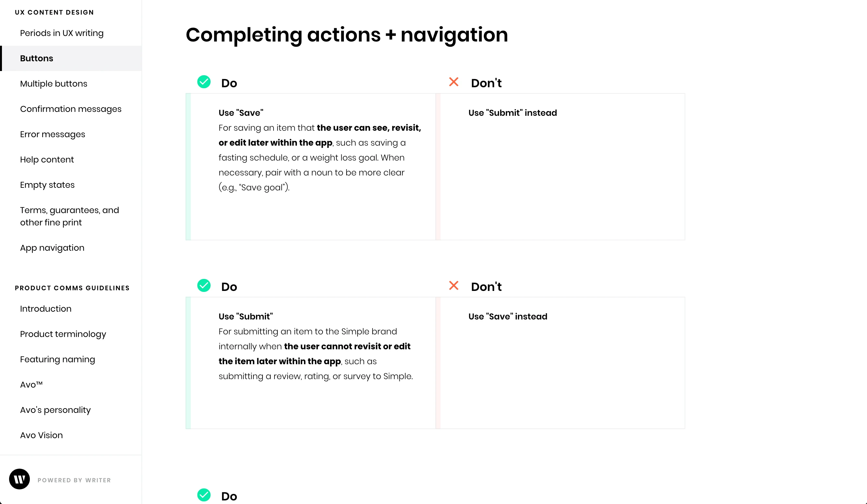Click the Powered by Writer link
Image resolution: width=867 pixels, height=504 pixels.
pos(74,480)
